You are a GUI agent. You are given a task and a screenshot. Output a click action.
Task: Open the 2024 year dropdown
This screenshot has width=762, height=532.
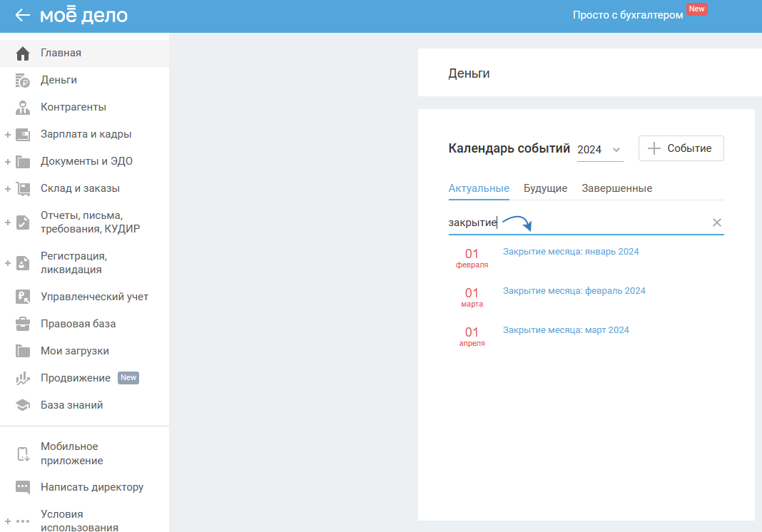click(x=600, y=150)
